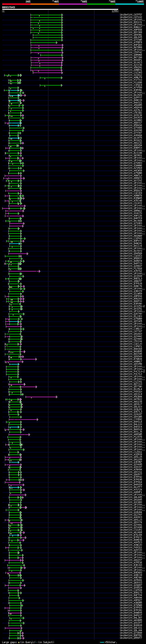Click the white query sequence bar
This screenshot has width=146, height=644.
(60, 10)
